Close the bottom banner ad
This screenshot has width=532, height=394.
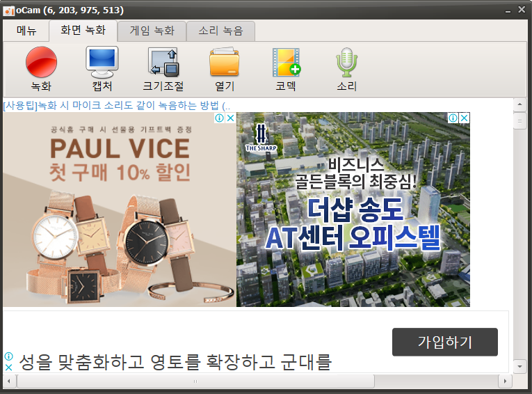coord(9,367)
